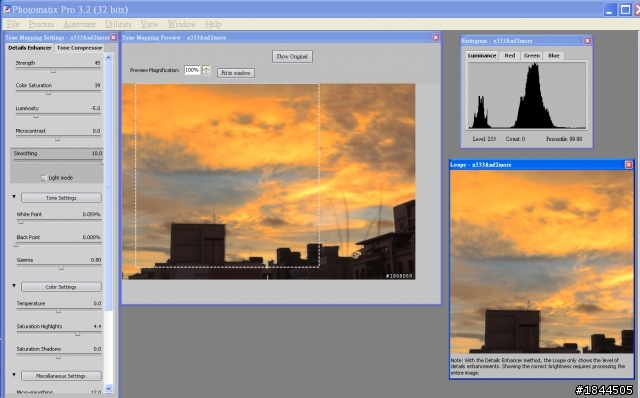640x398 pixels.
Task: Switch to Tone Compressor tab
Action: point(80,48)
